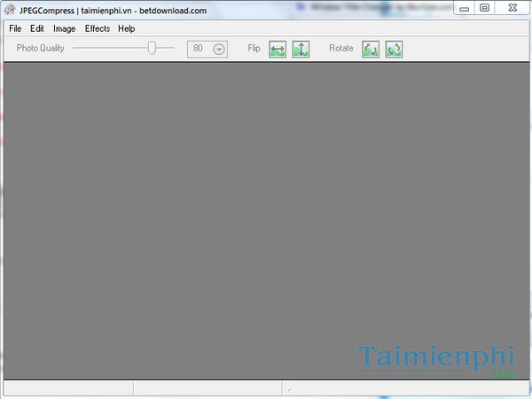Viewport: 532px width, 399px height.
Task: Click the quality field showing 80
Action: 199,49
